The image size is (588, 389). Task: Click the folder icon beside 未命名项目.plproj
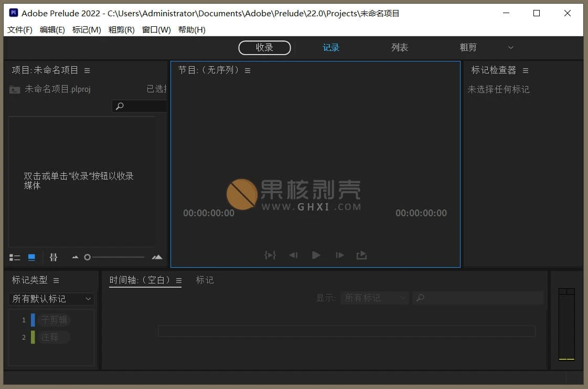[15, 89]
